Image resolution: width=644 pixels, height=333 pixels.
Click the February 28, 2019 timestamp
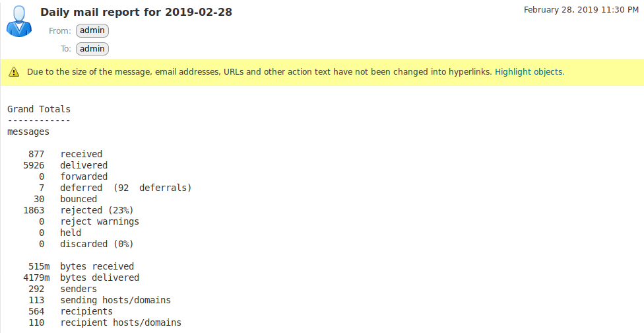tap(581, 10)
